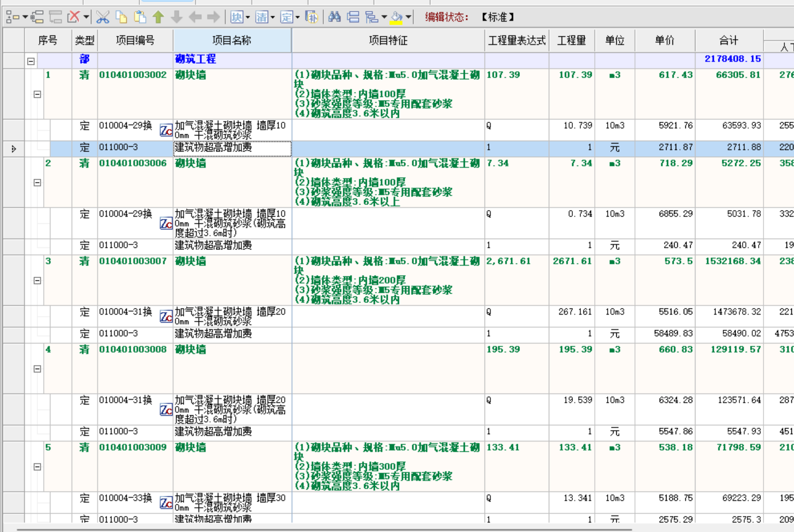The height and width of the screenshot is (532, 794).
Task: Click the 块 block toolbar icon
Action: pyautogui.click(x=237, y=17)
